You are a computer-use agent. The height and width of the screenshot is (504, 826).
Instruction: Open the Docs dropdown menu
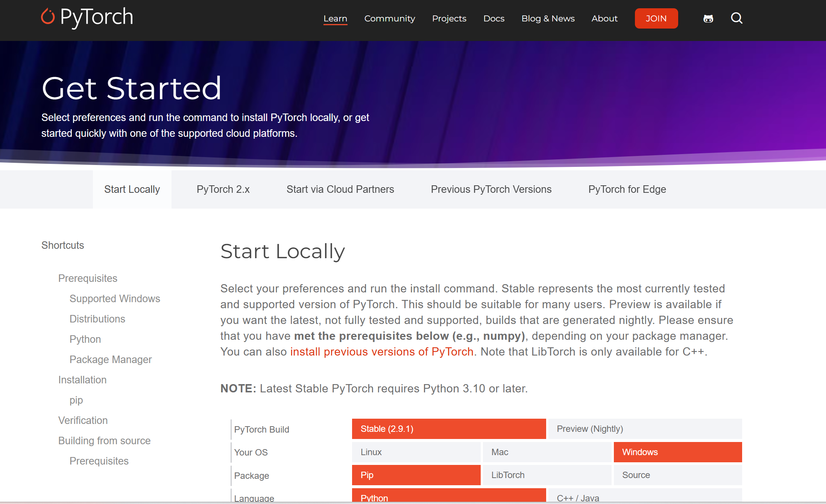(493, 18)
